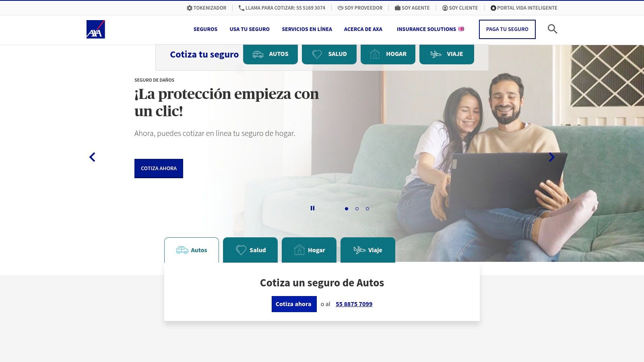Select the third carousel slide dot
Image resolution: width=644 pixels, height=362 pixels.
tap(367, 209)
